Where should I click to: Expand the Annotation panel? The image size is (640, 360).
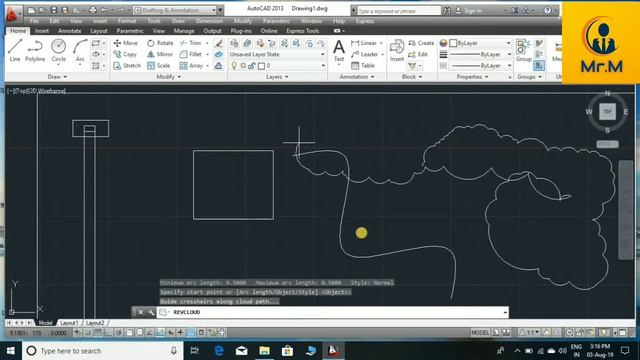point(356,77)
